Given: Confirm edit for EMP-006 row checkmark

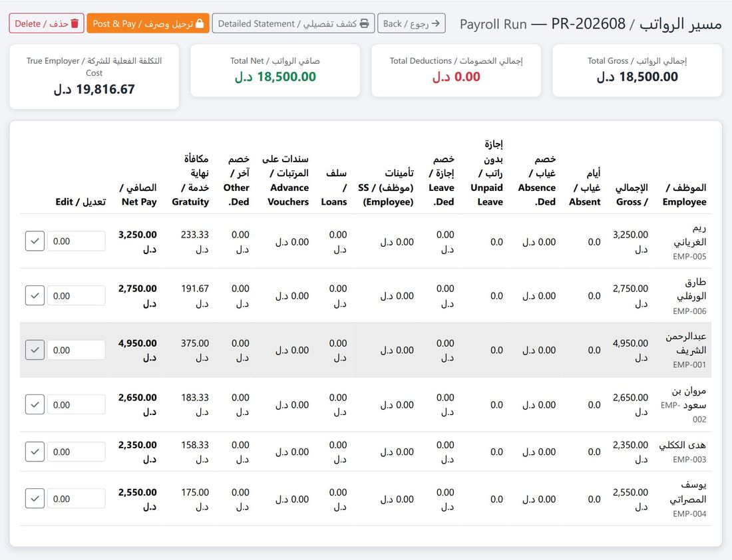Looking at the screenshot, I should click(35, 296).
